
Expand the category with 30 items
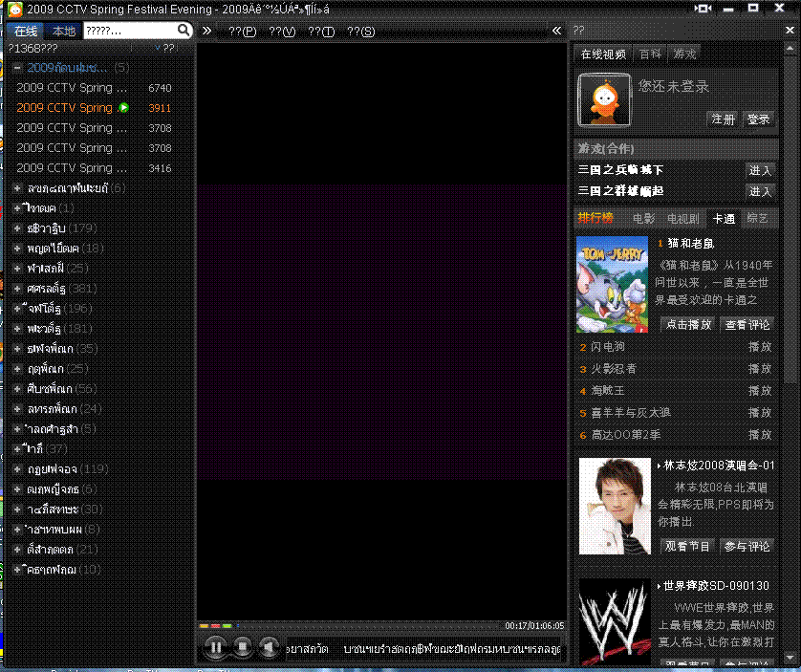17,509
